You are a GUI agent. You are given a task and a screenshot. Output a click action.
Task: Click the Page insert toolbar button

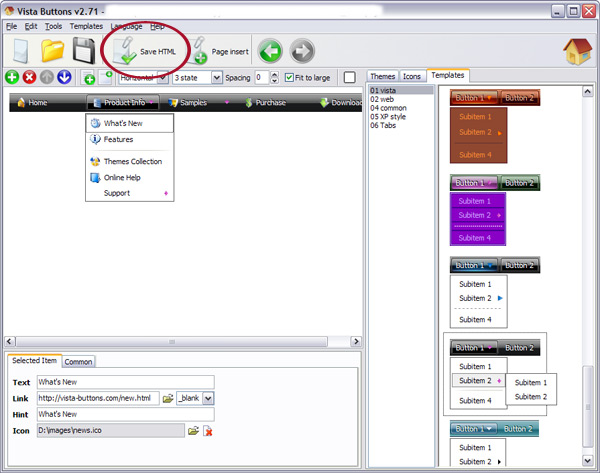220,51
